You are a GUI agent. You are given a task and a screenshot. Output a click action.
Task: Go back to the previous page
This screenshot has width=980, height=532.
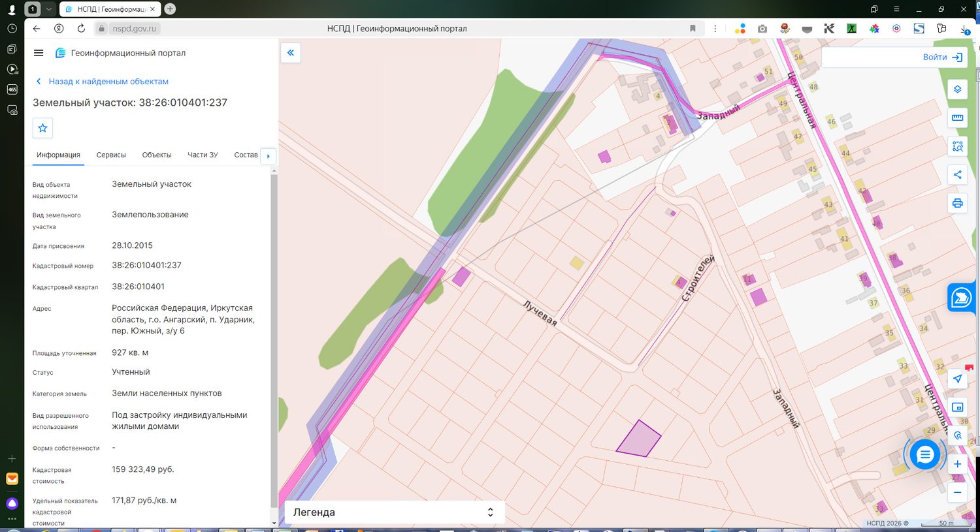click(37, 29)
